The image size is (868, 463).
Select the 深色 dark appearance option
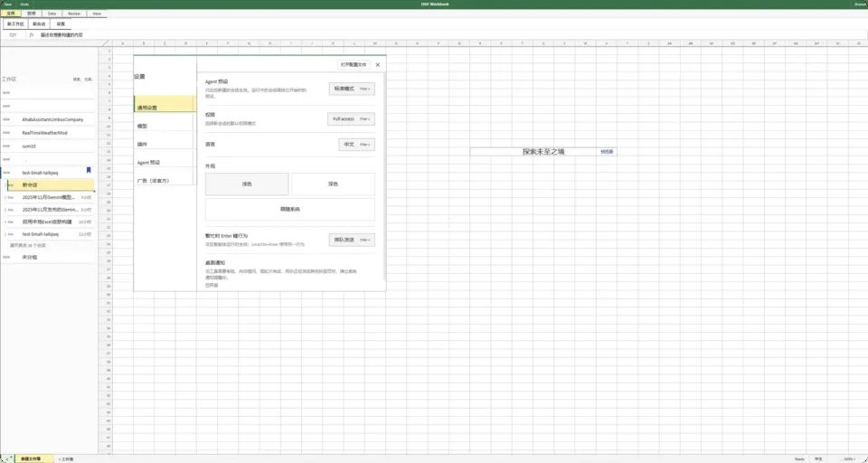click(x=334, y=184)
